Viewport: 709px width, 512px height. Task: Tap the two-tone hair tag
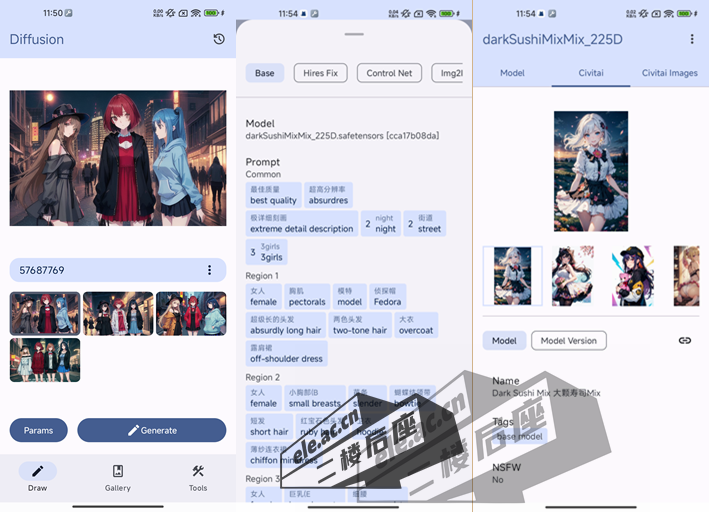[360, 325]
